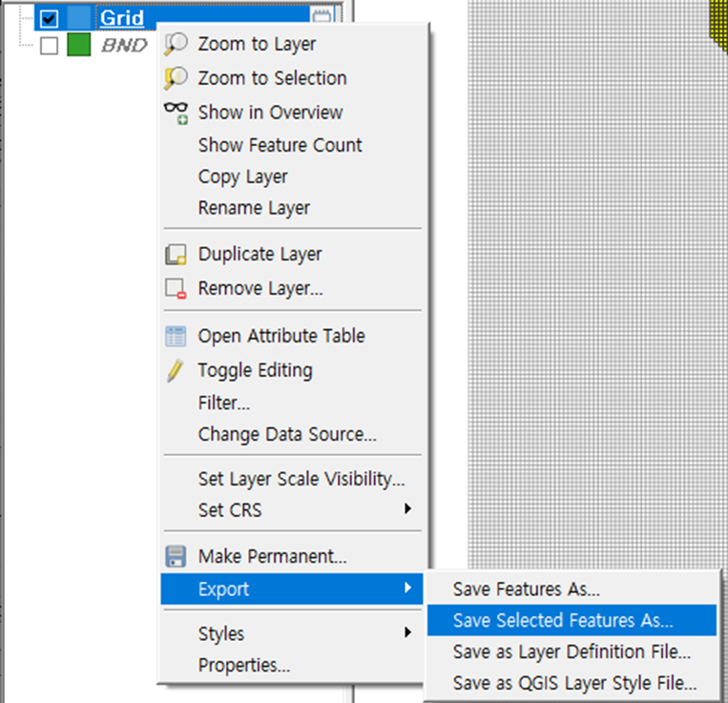The height and width of the screenshot is (703, 728).
Task: Open layer Properties...
Action: [x=292, y=665]
